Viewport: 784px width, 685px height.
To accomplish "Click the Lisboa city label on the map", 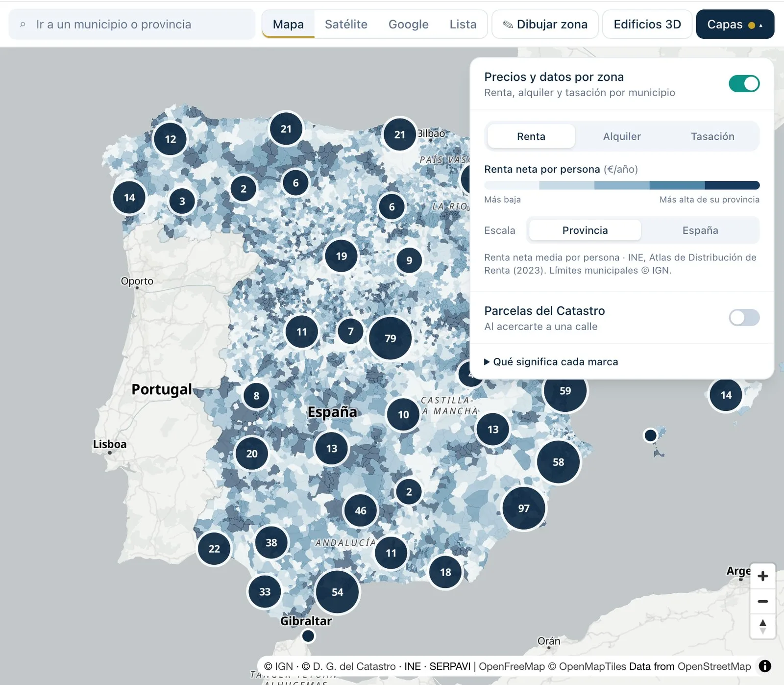I will click(110, 444).
